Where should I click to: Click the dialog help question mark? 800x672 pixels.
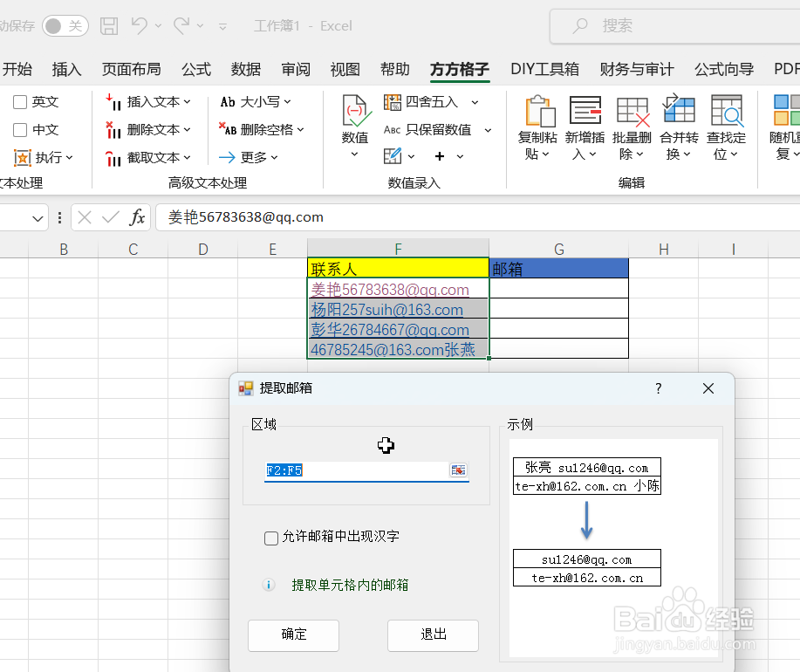point(658,389)
